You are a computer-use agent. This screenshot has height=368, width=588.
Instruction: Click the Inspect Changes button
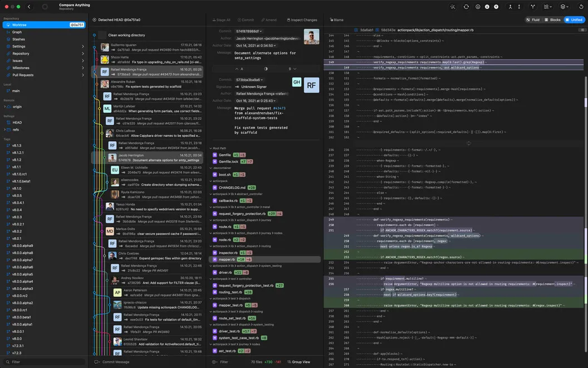click(x=302, y=20)
